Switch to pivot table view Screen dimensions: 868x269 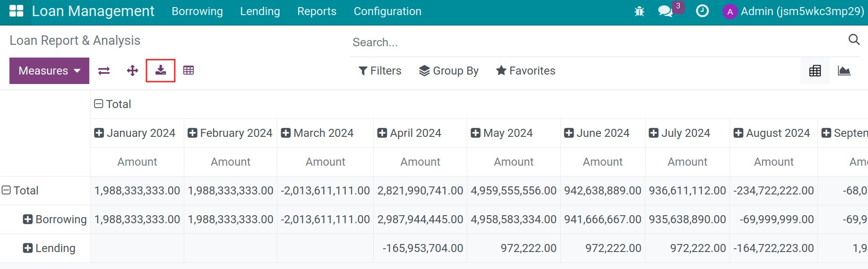click(x=815, y=71)
